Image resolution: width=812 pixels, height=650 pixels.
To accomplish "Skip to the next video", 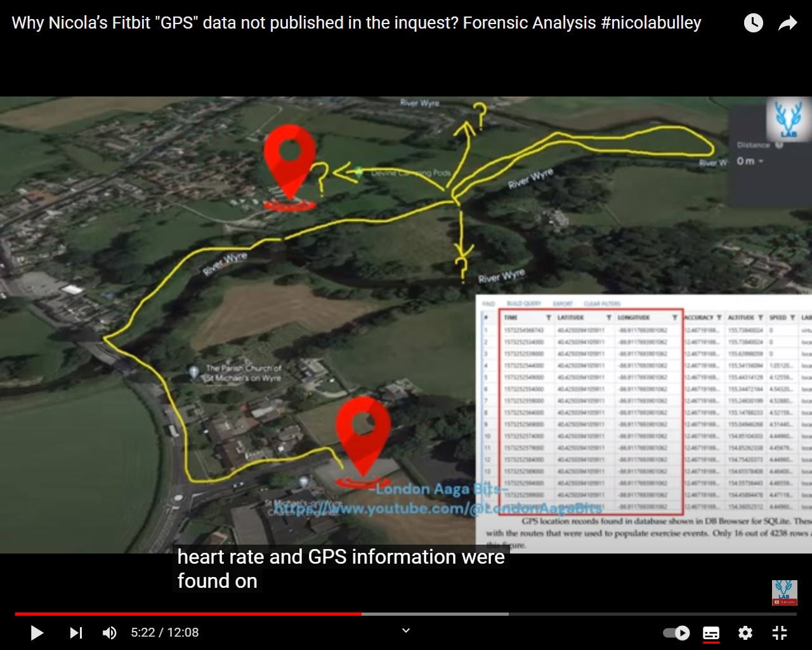I will 75,633.
